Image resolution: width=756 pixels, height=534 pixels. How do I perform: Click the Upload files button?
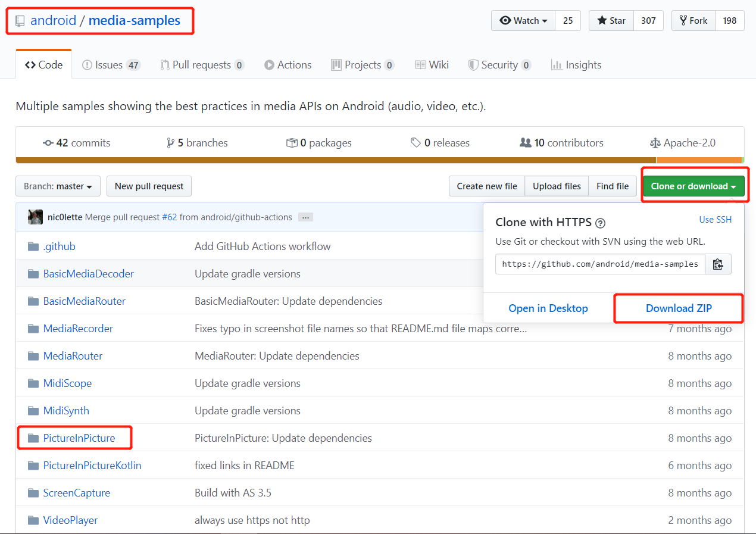(x=557, y=186)
